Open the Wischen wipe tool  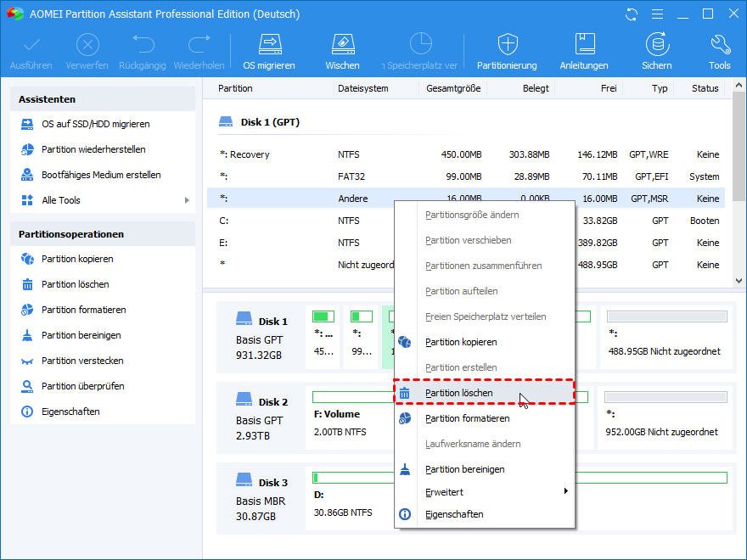click(342, 52)
